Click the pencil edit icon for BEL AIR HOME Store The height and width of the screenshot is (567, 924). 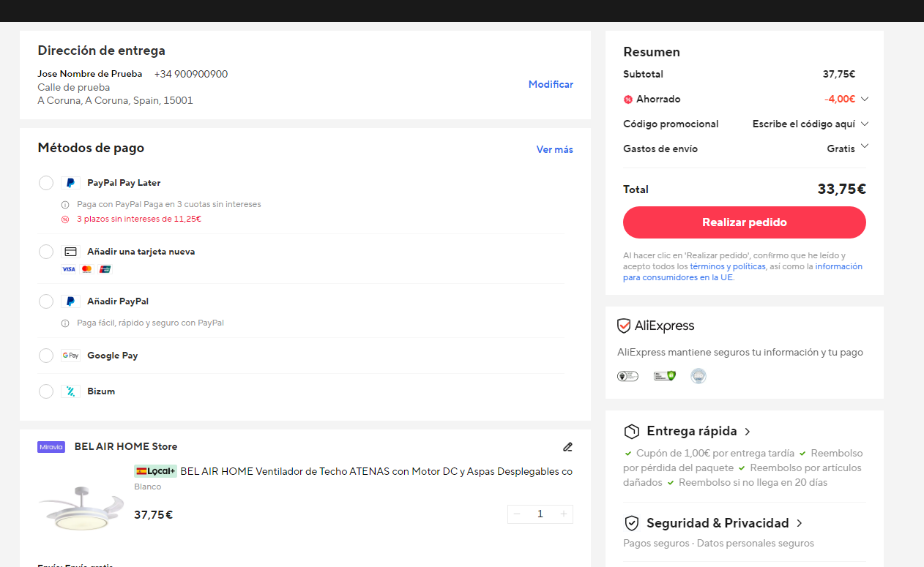(x=567, y=447)
